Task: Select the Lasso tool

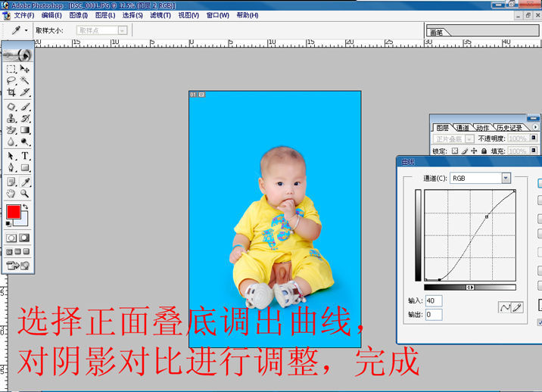Action: pos(11,80)
